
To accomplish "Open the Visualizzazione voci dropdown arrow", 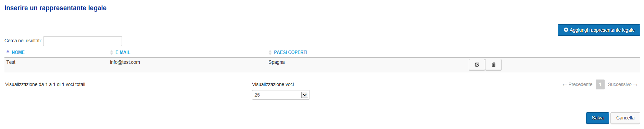I will [304, 95].
